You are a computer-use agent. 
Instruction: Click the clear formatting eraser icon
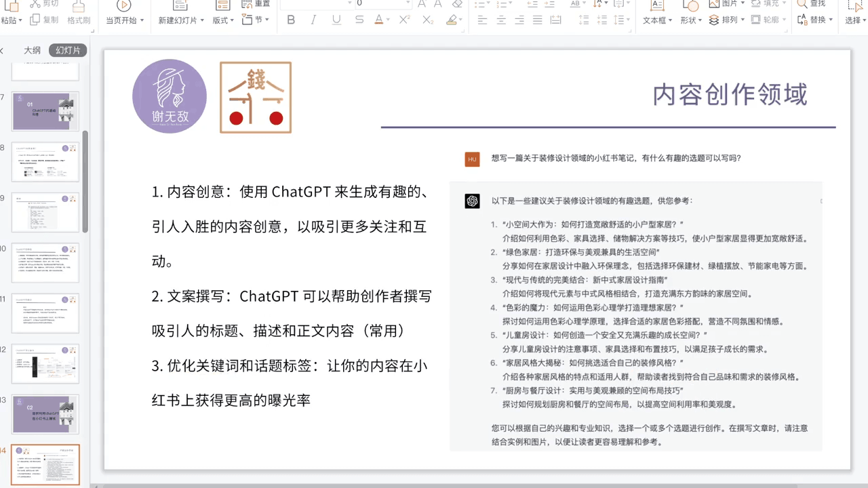pos(456,3)
